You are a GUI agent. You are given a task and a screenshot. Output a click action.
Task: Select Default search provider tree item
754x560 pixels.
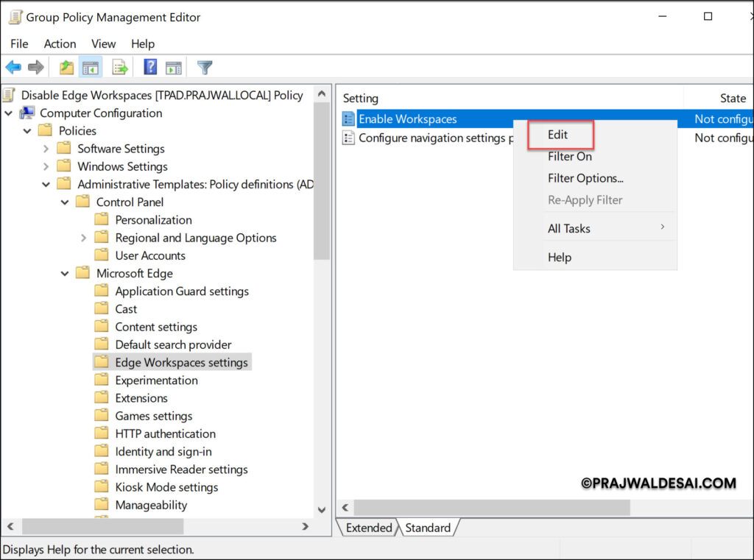click(x=173, y=344)
